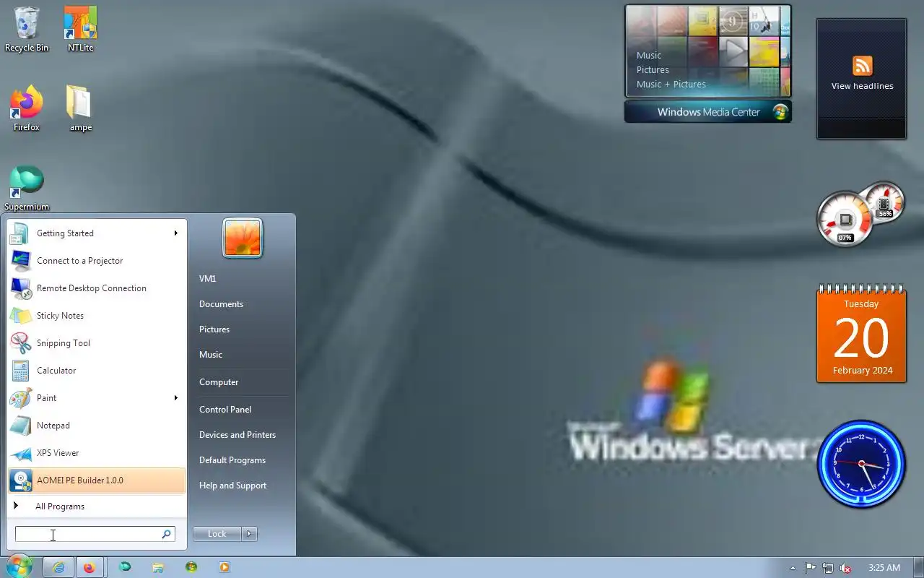
Task: Click Show desktop button
Action: pos(918,568)
